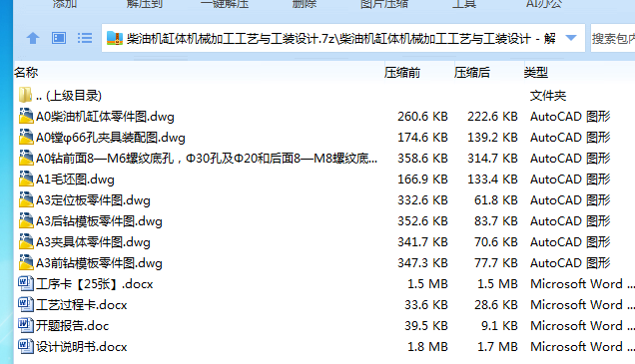Open the 解压到 toolbar item
Screen dimensions: 635x364
click(145, 4)
